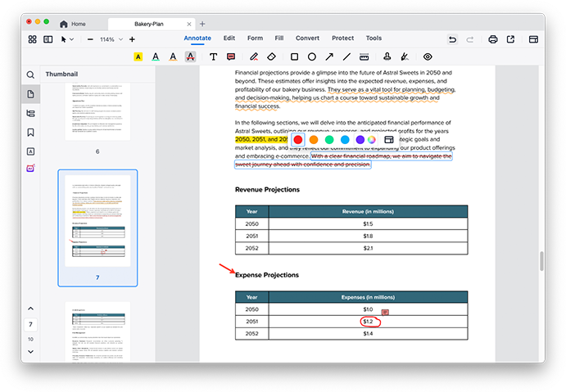
Task: Go to next page with down chevron
Action: (30, 352)
